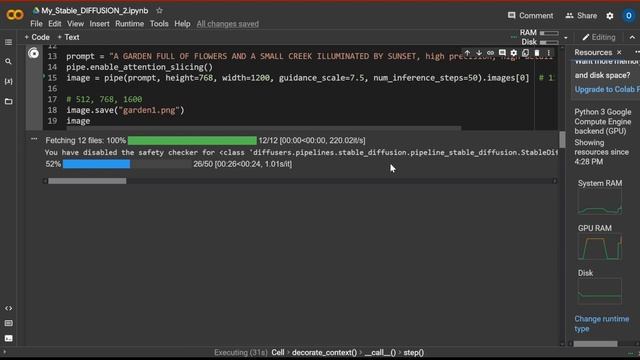640x360 pixels.
Task: Click step() in the execution breadcrumb
Action: pos(413,353)
